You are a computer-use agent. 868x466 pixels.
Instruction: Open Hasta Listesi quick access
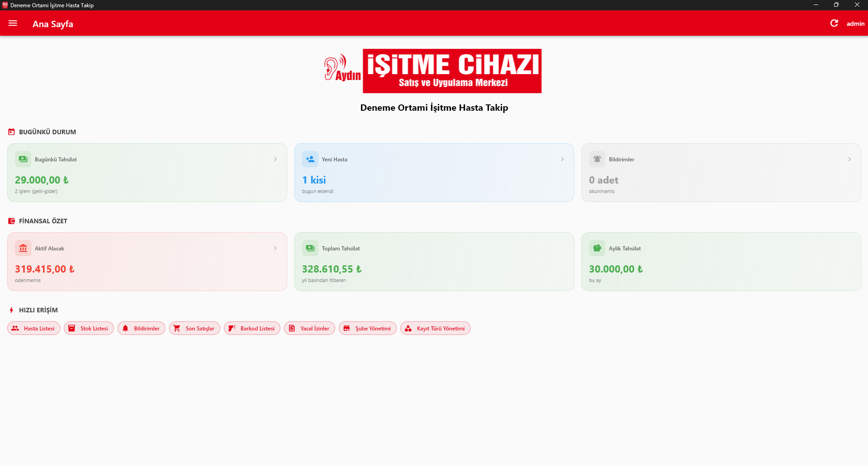tap(34, 329)
